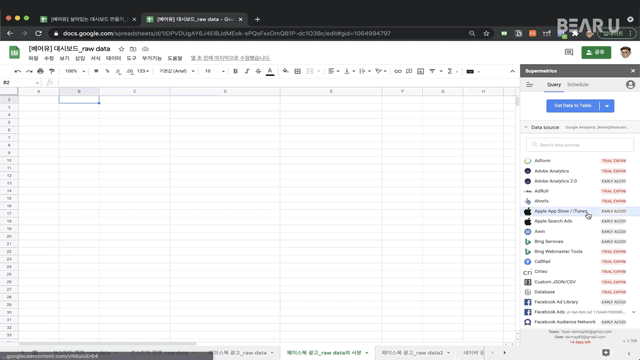Toggle italic formatting in toolbar
The image size is (640, 360).
247,71
